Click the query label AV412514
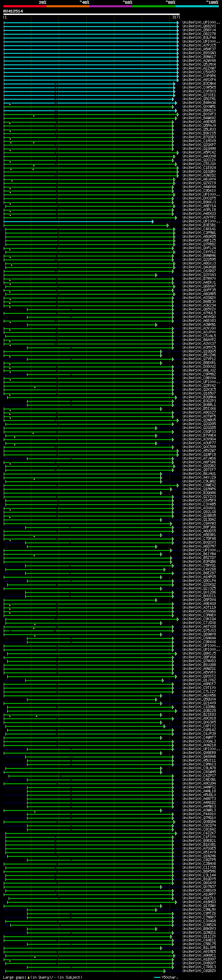This screenshot has height=980, width=222. [x=13, y=11]
